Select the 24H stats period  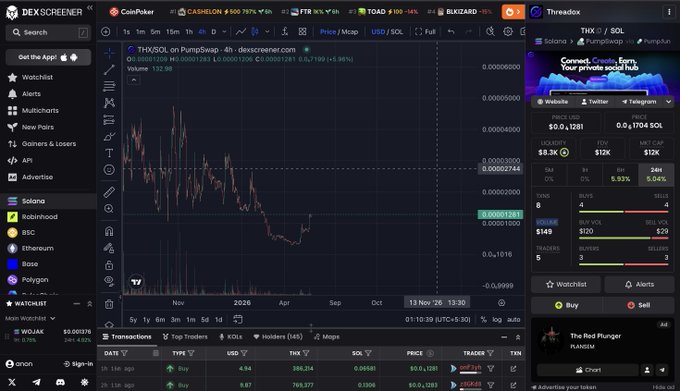pos(656,174)
